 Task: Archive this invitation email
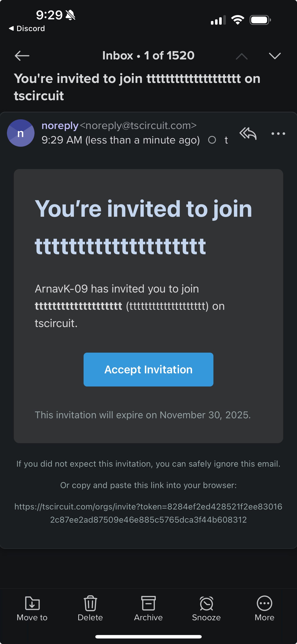pos(148,603)
